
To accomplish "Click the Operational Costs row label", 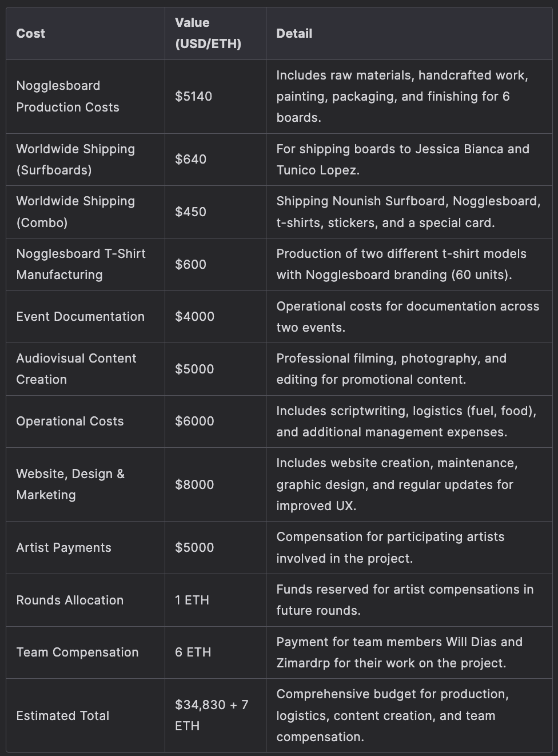I will click(x=70, y=421).
